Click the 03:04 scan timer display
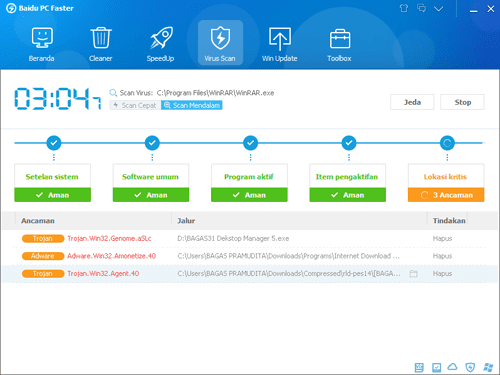This screenshot has height=375, width=500. (x=57, y=98)
